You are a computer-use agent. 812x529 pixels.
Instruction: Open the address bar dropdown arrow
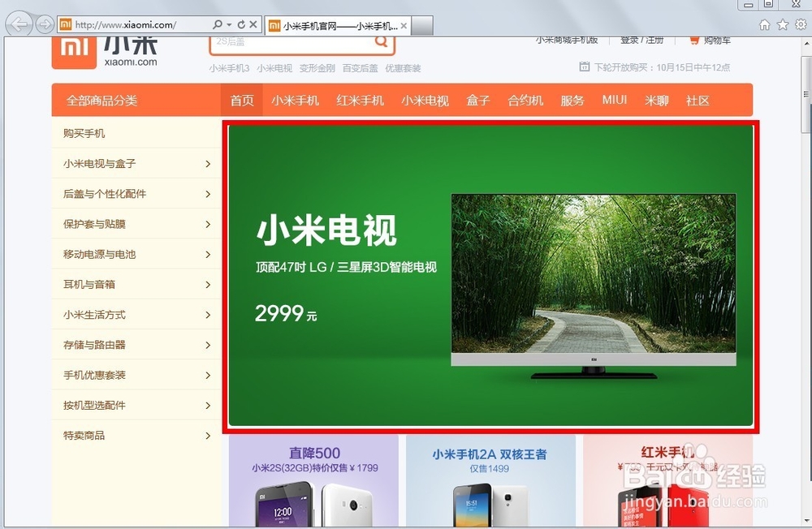(x=229, y=25)
